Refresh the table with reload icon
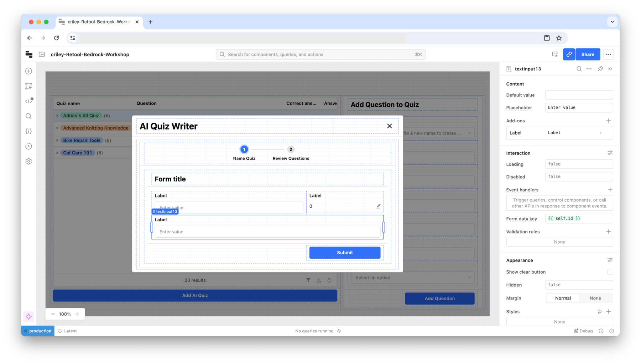The image size is (641, 364). 329,280
